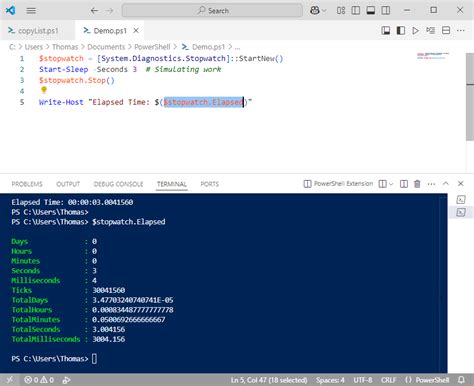
Task: Switch to the OUTPUT panel tab
Action: [x=68, y=184]
